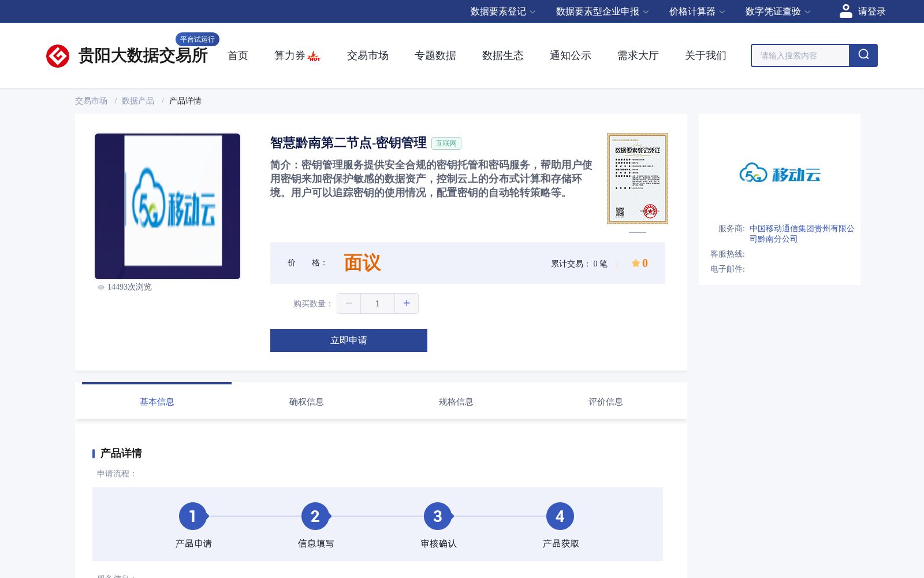Click the plus quantity button
924x578 pixels.
[x=407, y=303]
